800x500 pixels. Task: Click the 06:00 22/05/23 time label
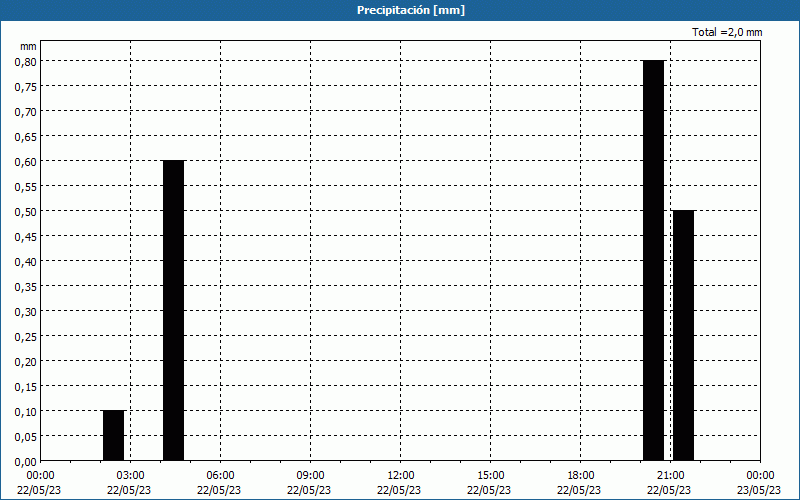click(219, 483)
